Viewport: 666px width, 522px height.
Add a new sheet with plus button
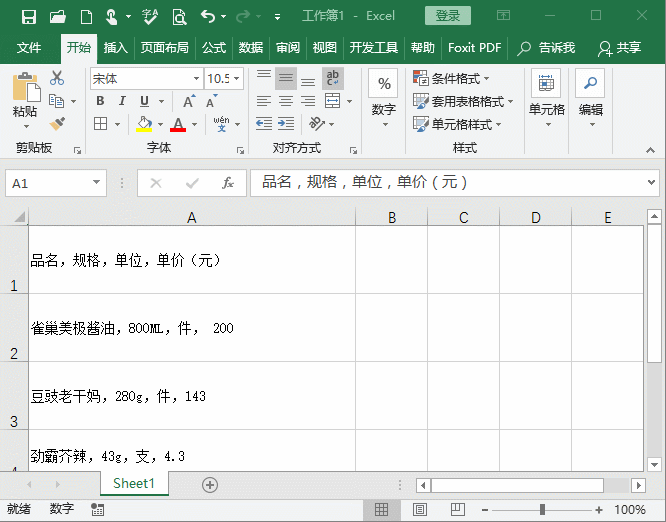point(210,485)
